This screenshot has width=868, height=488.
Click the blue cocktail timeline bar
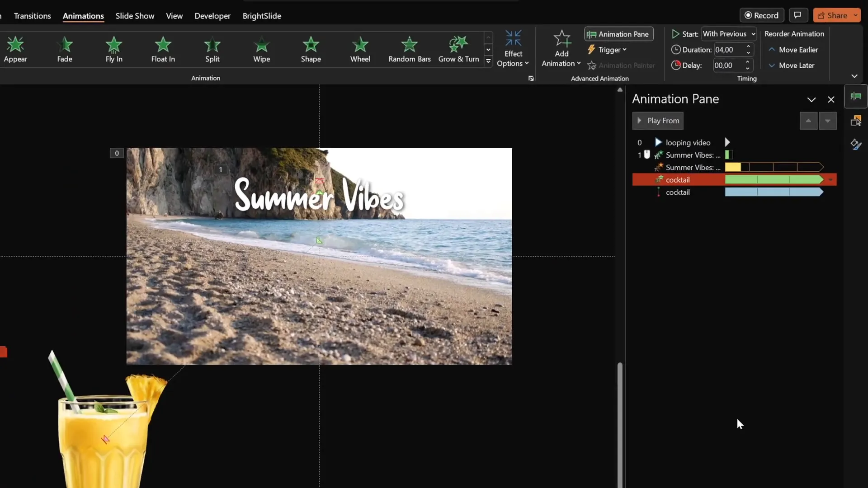point(774,192)
